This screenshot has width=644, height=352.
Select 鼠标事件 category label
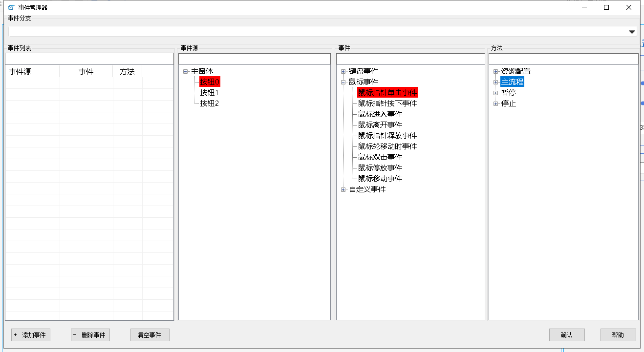364,82
